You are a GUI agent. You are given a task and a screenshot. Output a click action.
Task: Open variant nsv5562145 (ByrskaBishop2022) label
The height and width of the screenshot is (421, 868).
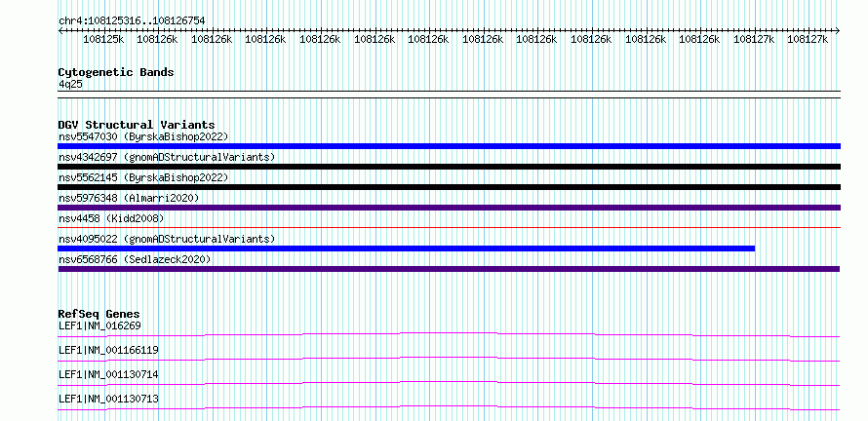coord(143,177)
